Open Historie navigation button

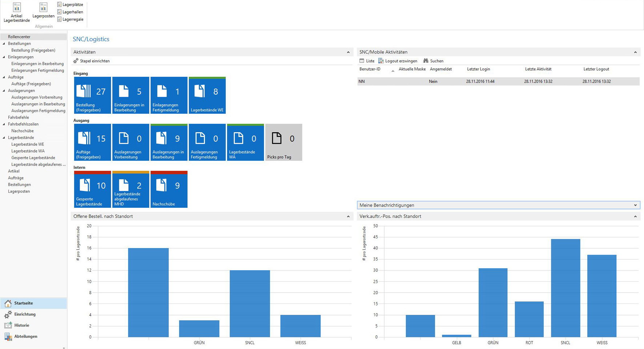(x=33, y=325)
